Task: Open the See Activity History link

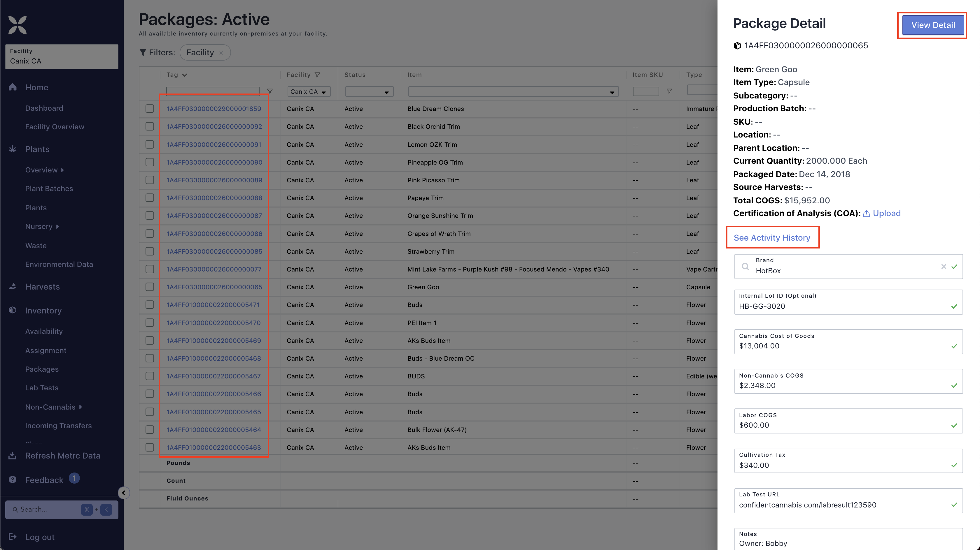Action: click(x=772, y=237)
